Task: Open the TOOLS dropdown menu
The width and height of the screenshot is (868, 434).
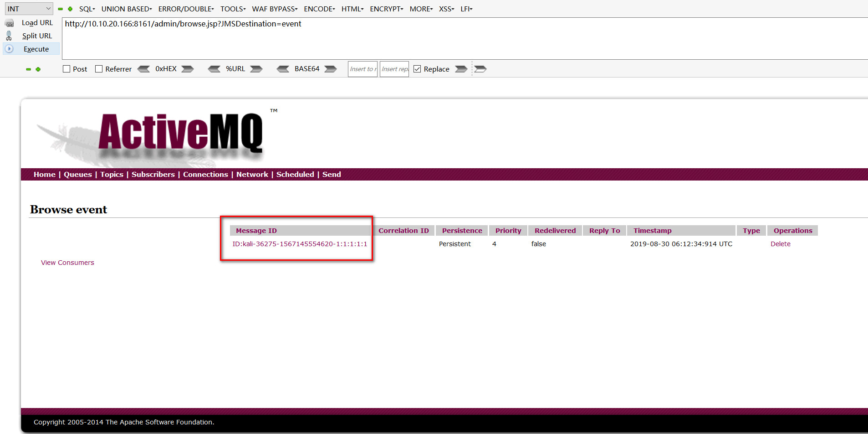Action: coord(233,9)
